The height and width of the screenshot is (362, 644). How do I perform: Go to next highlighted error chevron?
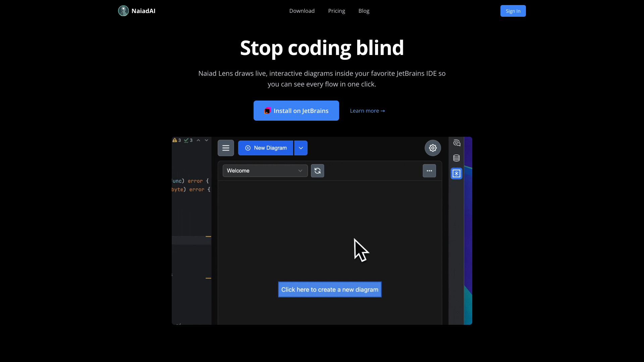pos(207,140)
